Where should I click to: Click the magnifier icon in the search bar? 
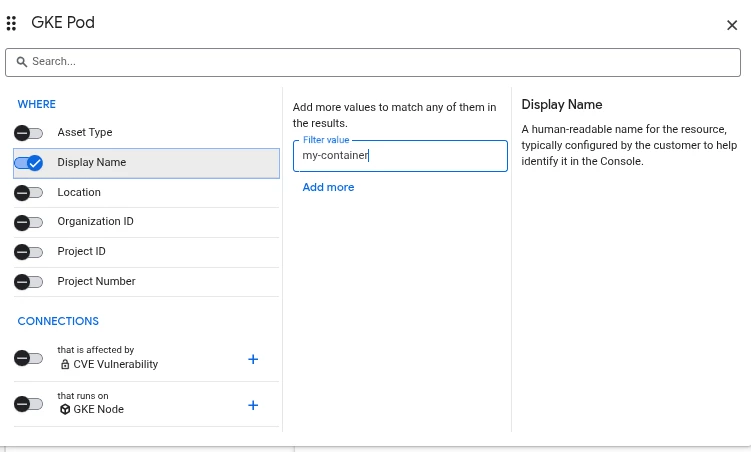tap(22, 62)
